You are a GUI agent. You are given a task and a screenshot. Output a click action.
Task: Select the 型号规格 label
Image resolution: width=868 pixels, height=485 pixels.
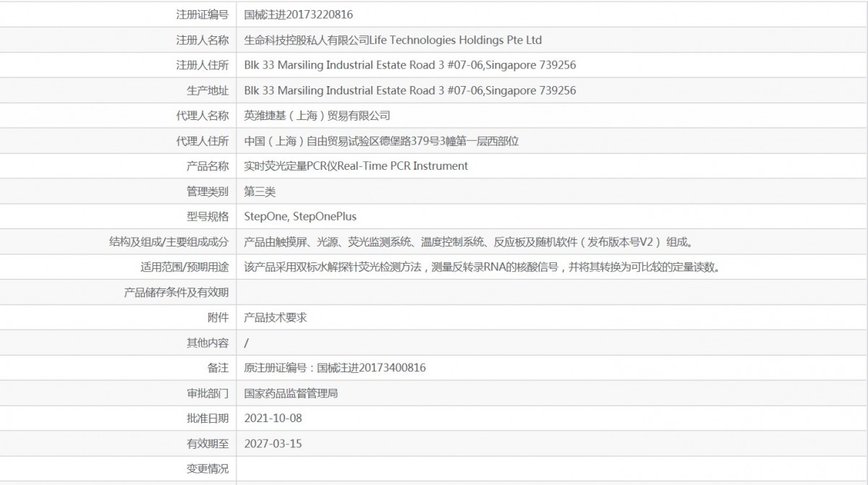208,216
